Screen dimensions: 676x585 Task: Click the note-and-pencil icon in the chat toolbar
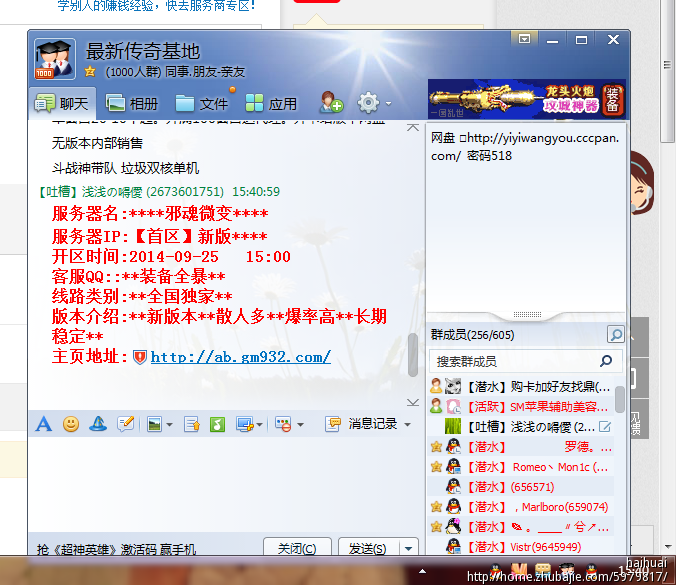[125, 425]
